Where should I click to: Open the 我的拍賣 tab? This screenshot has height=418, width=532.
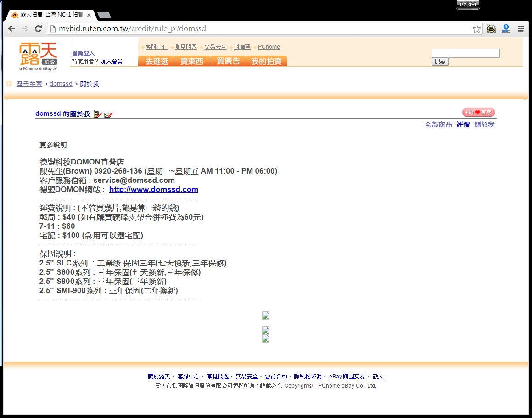point(266,61)
